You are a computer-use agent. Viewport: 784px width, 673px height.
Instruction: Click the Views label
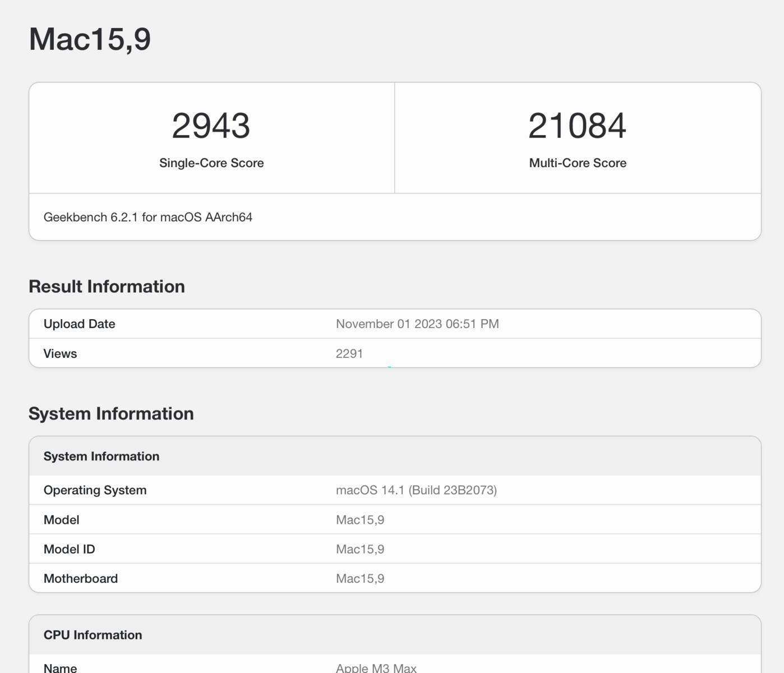(60, 353)
